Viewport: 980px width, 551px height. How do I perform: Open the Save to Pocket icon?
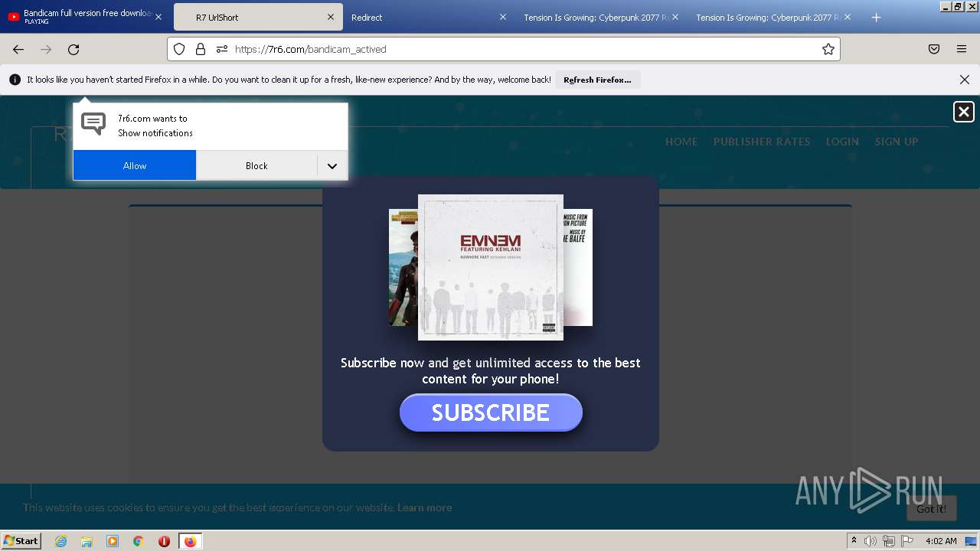coord(934,49)
